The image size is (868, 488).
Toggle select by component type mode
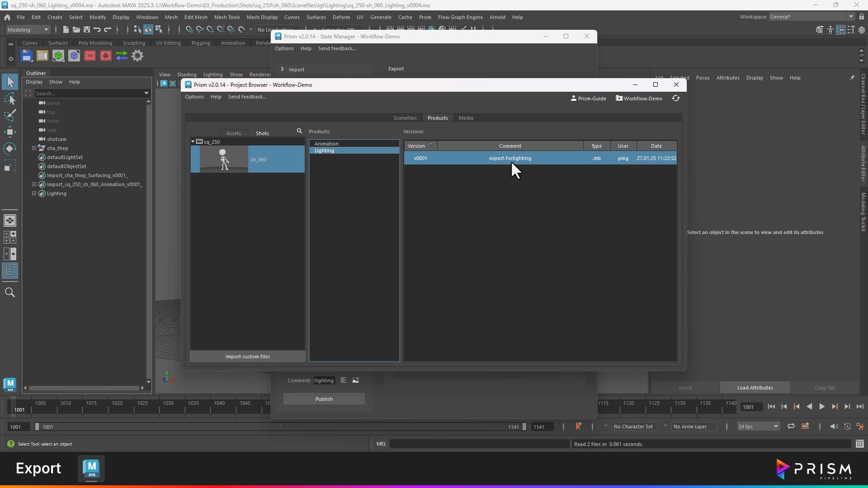[x=159, y=29]
